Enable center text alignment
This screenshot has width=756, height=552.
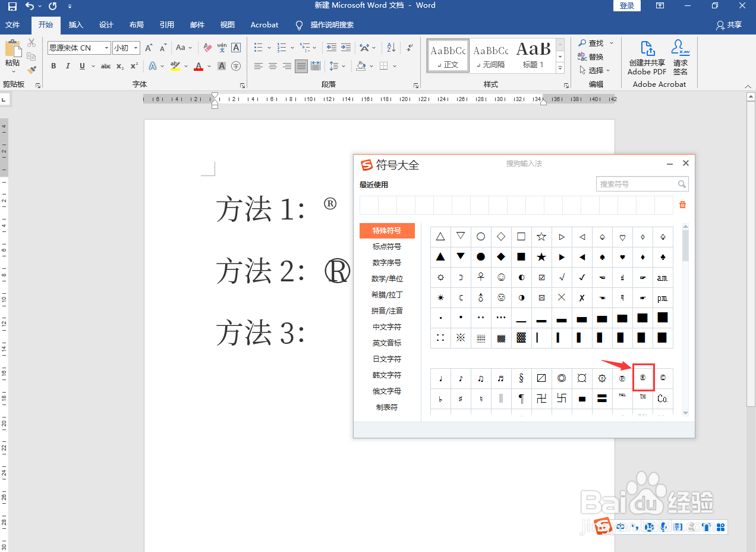(272, 66)
